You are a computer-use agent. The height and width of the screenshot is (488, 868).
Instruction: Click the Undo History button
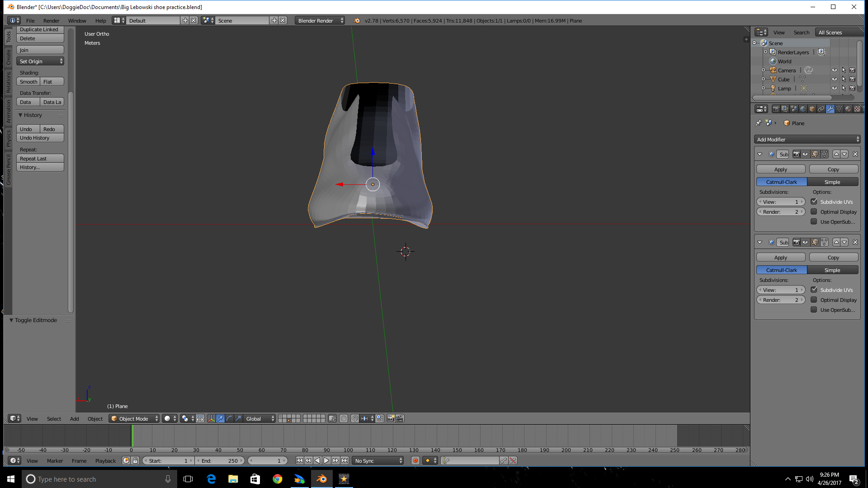coord(40,138)
